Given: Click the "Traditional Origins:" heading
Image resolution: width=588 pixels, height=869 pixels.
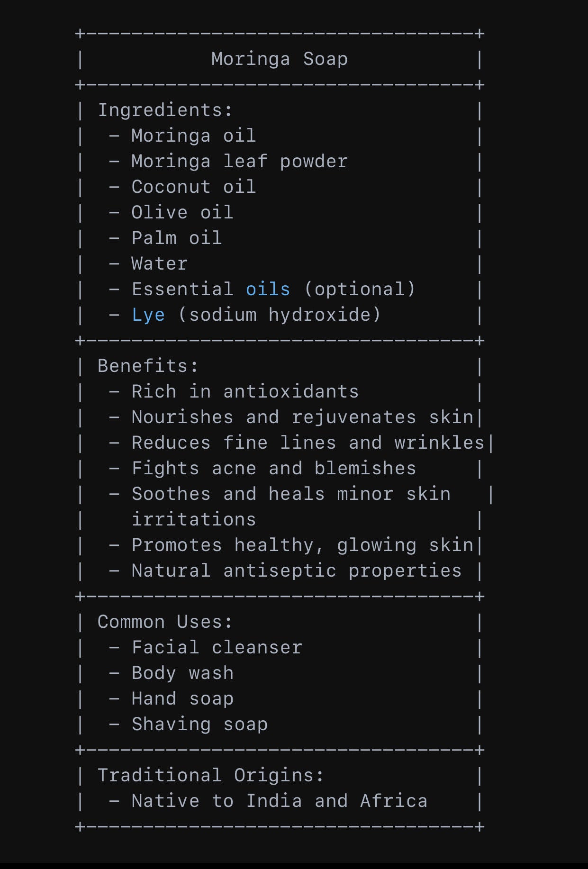Looking at the screenshot, I should click(x=211, y=775).
